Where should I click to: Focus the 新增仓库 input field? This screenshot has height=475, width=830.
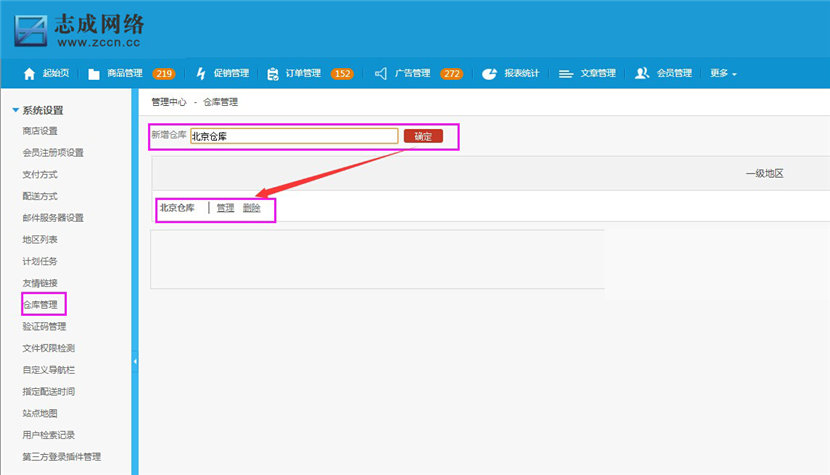(x=294, y=136)
